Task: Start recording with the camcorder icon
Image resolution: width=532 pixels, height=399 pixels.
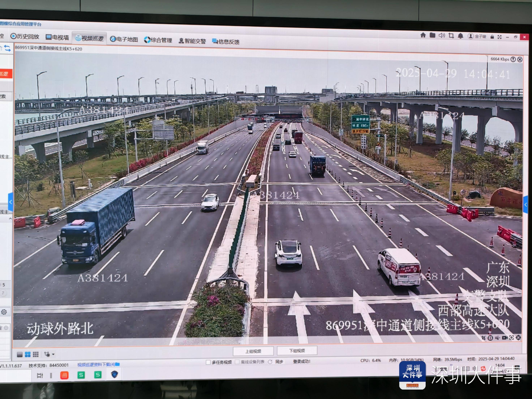Action: [x=505, y=338]
